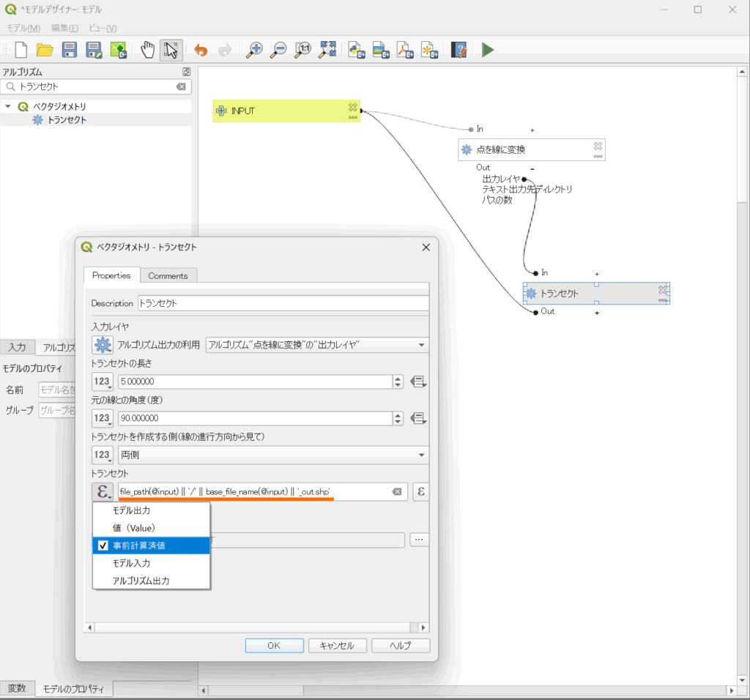Delete the 点を線に変換 node
Image resolution: width=750 pixels, height=700 pixels.
(x=598, y=146)
